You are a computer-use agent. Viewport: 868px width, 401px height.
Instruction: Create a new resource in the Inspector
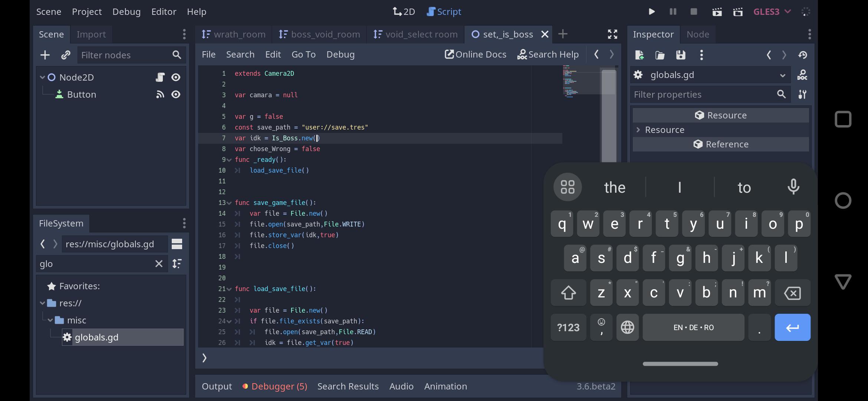click(640, 55)
